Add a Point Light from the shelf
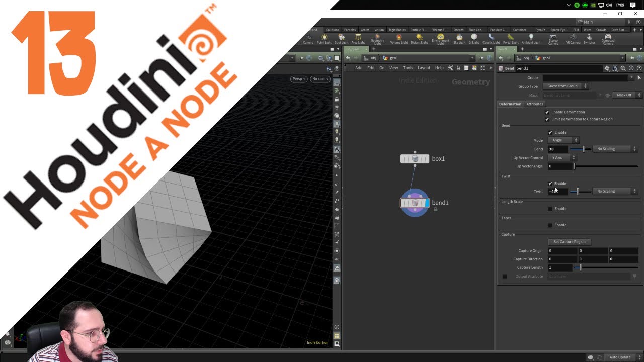This screenshot has width=644, height=362. click(x=324, y=39)
